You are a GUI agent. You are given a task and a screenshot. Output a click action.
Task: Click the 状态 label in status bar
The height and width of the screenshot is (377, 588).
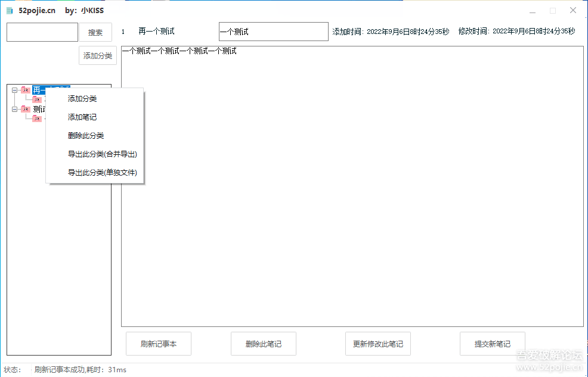tap(13, 370)
